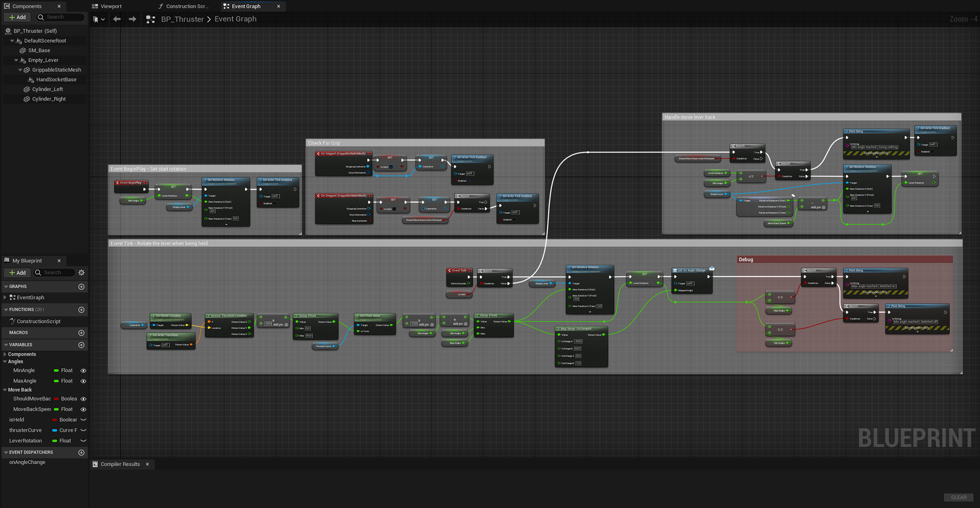Add a new event dispatcher with plus icon

click(x=81, y=452)
